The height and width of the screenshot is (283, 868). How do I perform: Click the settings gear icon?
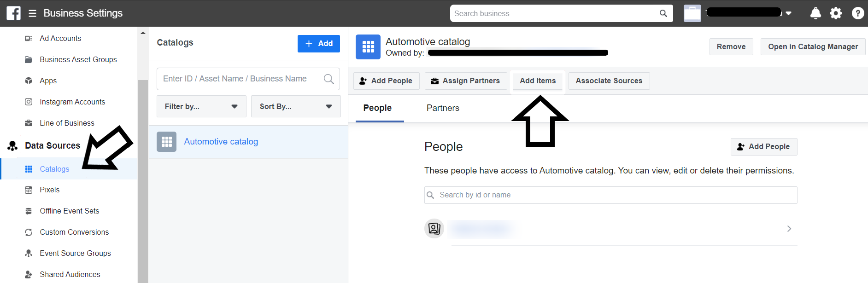pos(836,13)
